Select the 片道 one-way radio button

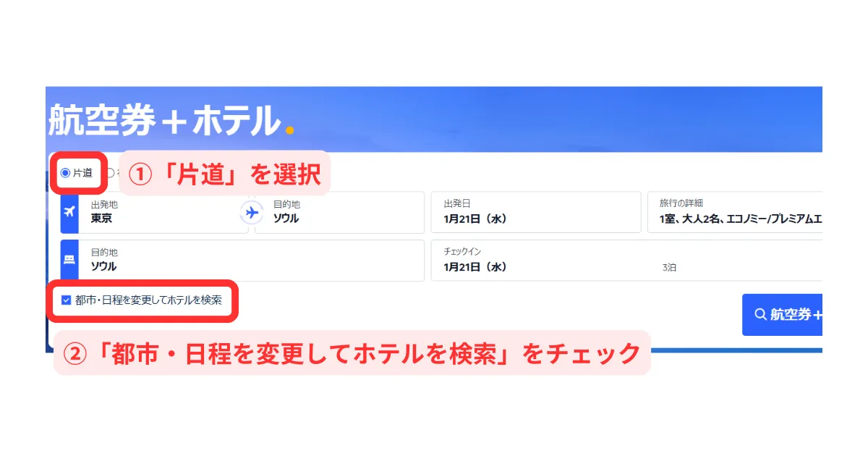pyautogui.click(x=66, y=173)
